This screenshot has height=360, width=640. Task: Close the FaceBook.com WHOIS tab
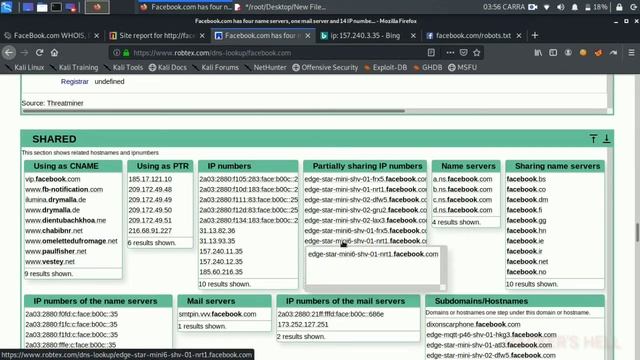pyautogui.click(x=97, y=36)
